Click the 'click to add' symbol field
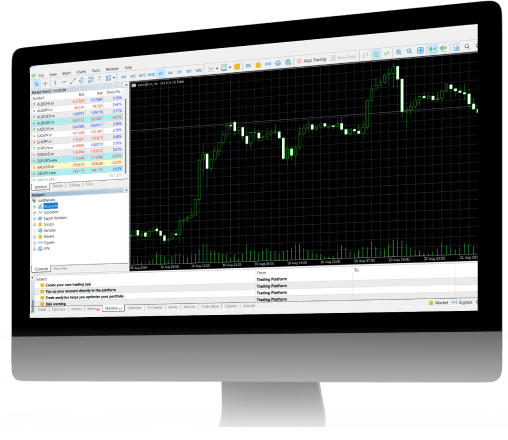The height and width of the screenshot is (440, 508). coord(47,179)
